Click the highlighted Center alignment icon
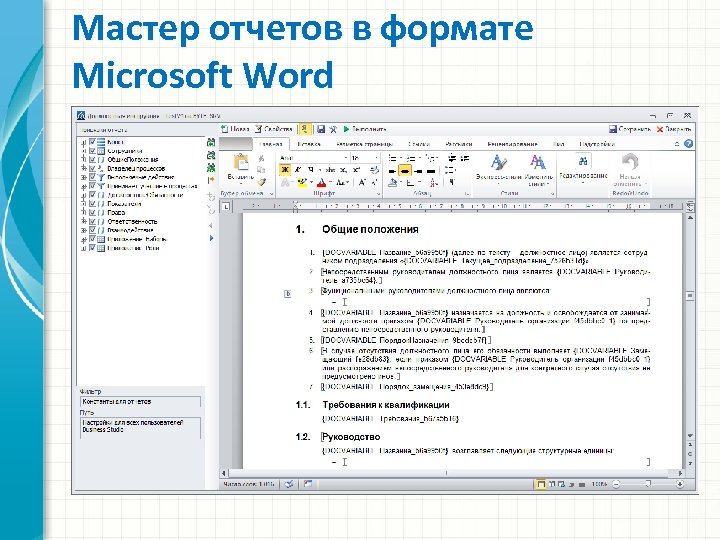 (x=405, y=171)
